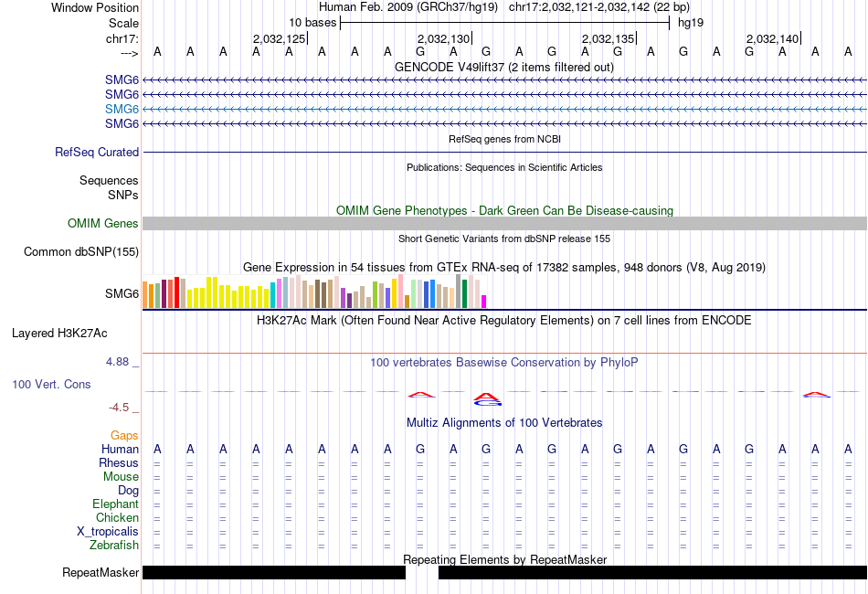
Task: Click the RefSeq genes from NCBI title
Action: tap(504, 139)
